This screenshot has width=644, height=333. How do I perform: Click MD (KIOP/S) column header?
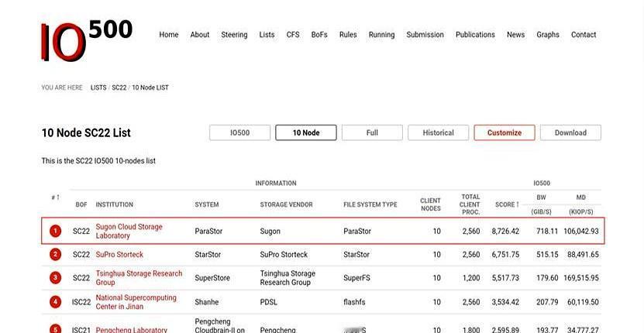[580, 204]
